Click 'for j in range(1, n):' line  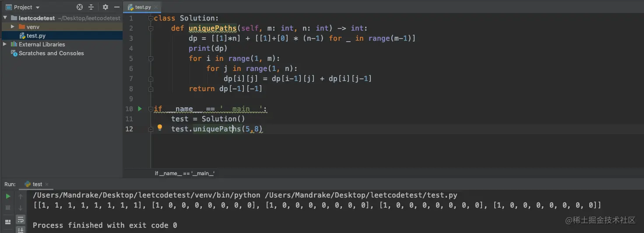pos(252,69)
